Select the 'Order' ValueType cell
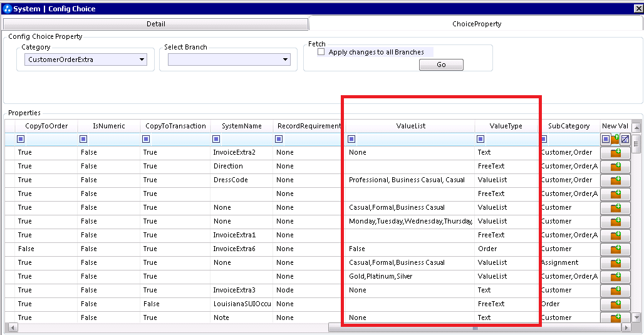The image size is (644, 335). 506,249
